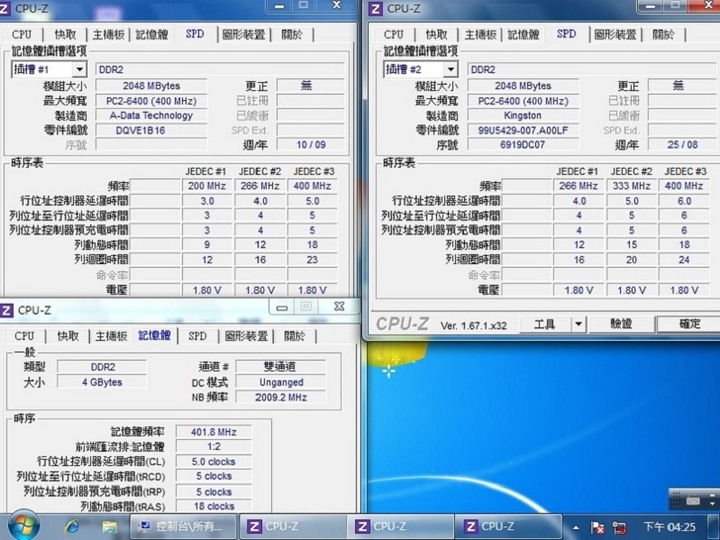The height and width of the screenshot is (540, 720).
Task: Open 主機板 tab in slot #1 window
Action: [x=109, y=34]
